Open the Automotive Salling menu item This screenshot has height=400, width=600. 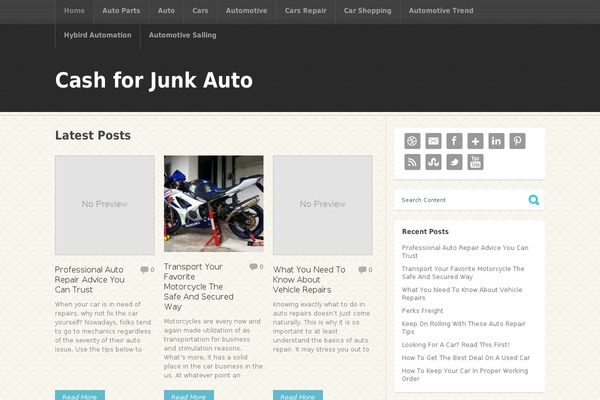pos(183,35)
